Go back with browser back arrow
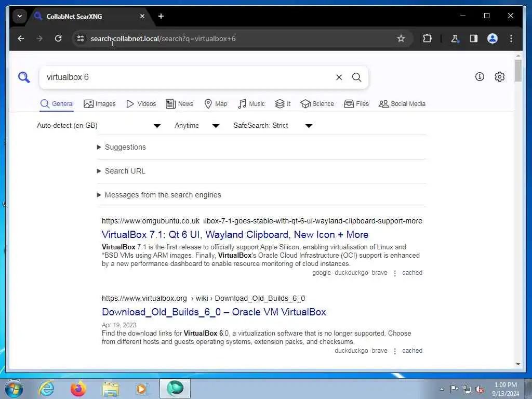Viewport: 532px width, 399px height. [x=21, y=38]
